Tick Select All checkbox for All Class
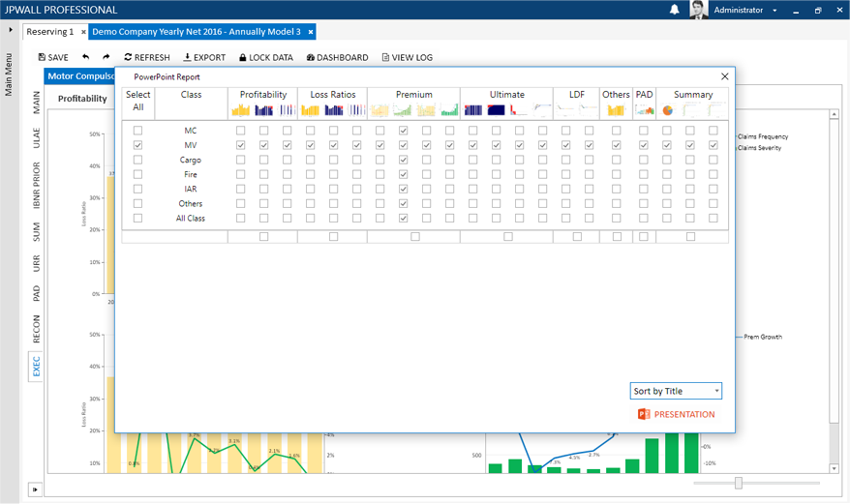This screenshot has width=850, height=504. tap(137, 218)
